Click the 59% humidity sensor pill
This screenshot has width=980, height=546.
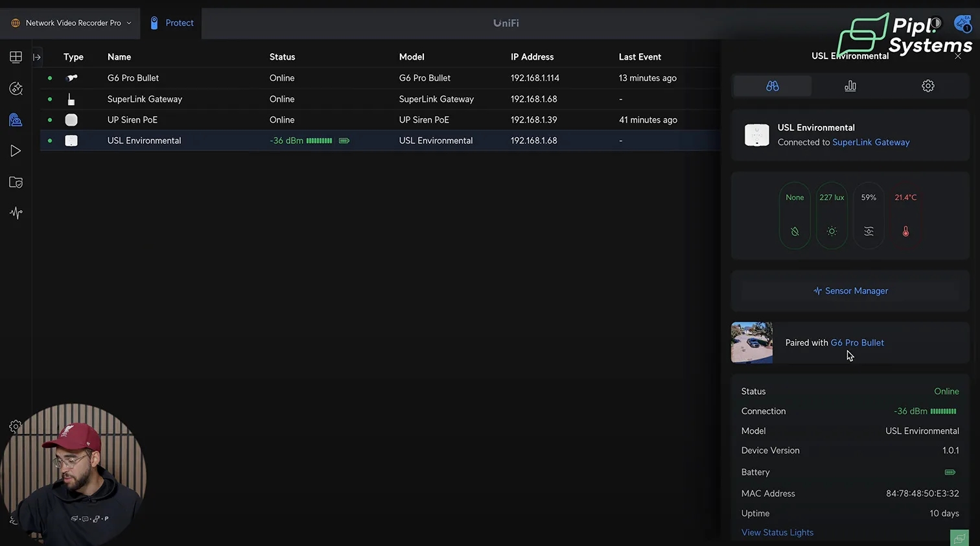869,216
